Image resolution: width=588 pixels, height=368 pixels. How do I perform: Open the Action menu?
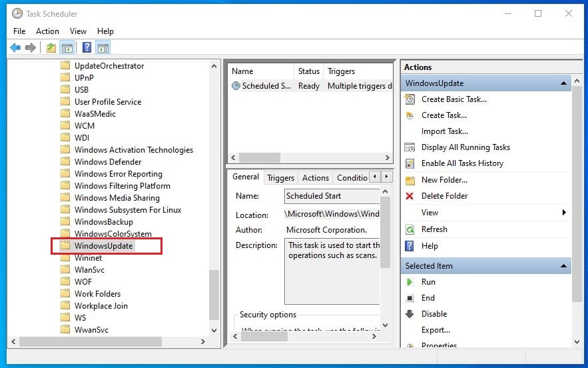(48, 31)
